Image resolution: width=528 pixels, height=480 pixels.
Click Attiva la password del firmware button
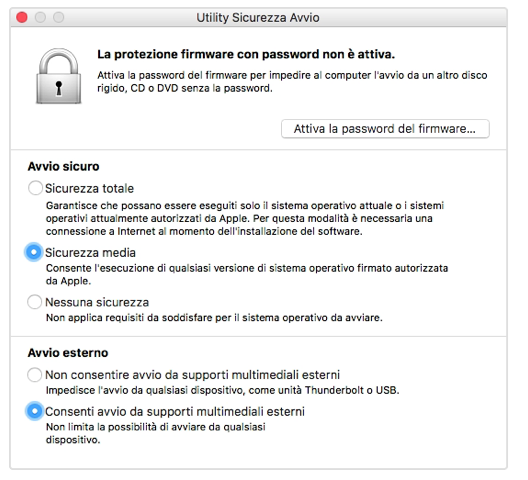pos(385,129)
